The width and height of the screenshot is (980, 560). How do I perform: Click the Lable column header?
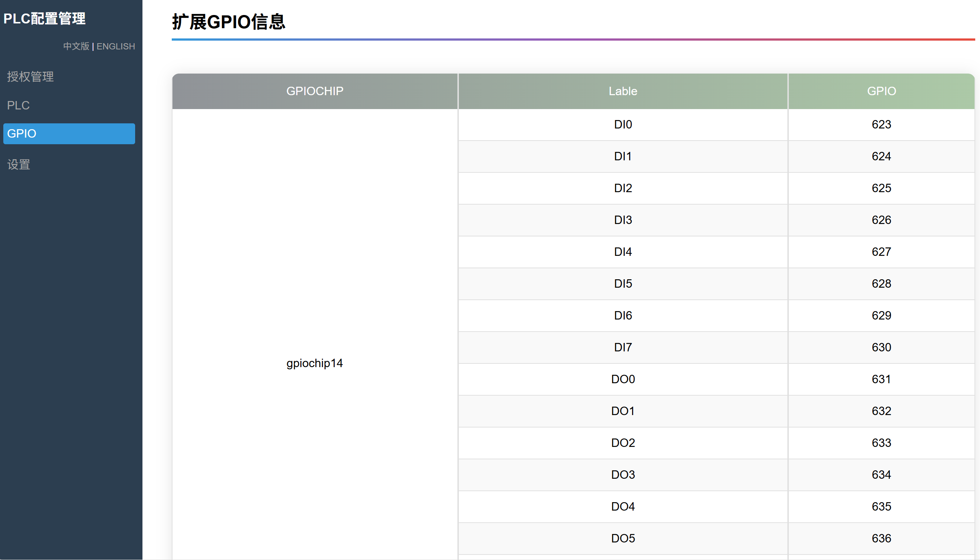tap(623, 91)
